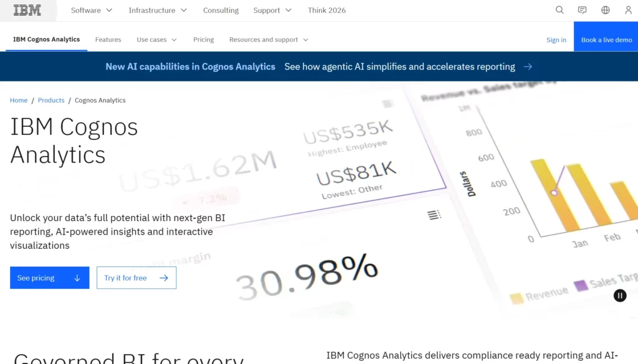Viewport: 638px width, 364px height.
Task: Select the IBM Cognos Analytics tab
Action: tap(46, 39)
